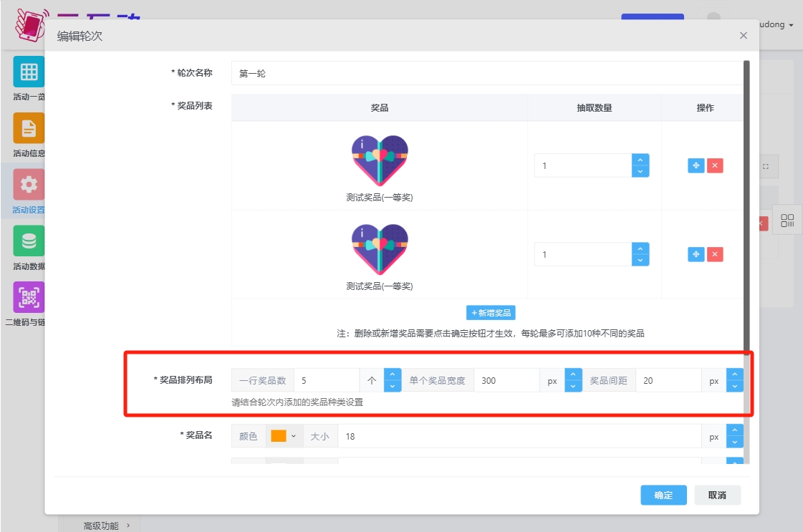Click the 新增奖品 button
The height and width of the screenshot is (532, 803).
[x=491, y=313]
